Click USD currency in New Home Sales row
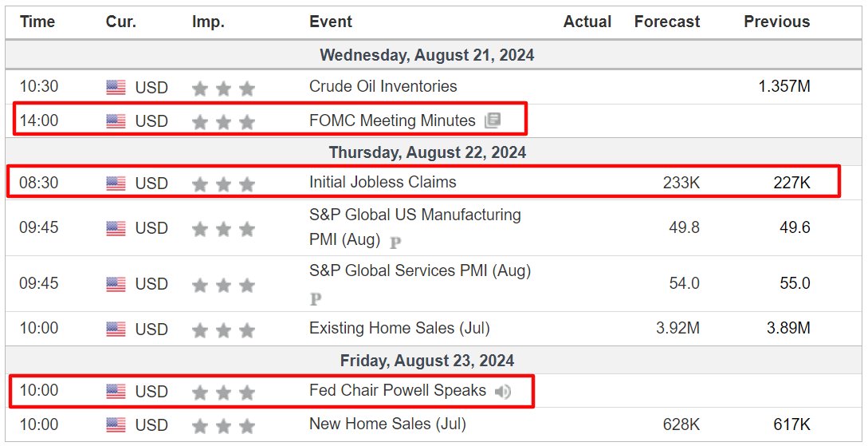The width and height of the screenshot is (868, 446). coord(151,425)
